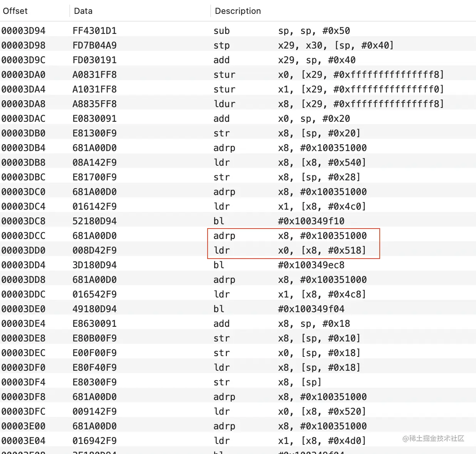
Task: Select the adrp instruction at row 00003DCC
Action: coord(290,236)
